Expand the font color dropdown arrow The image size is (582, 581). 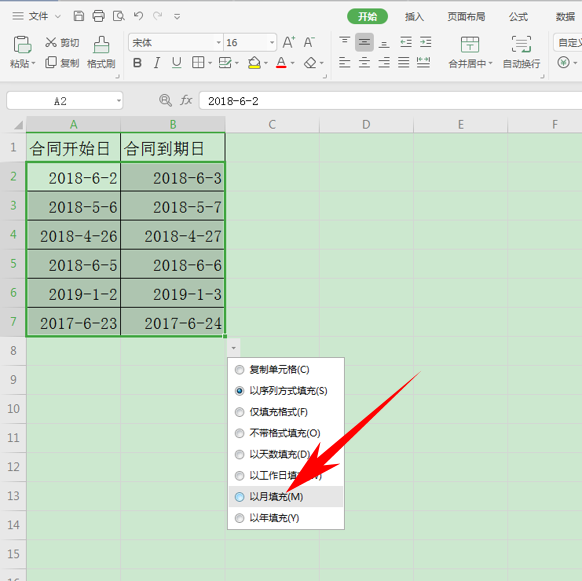[292, 63]
